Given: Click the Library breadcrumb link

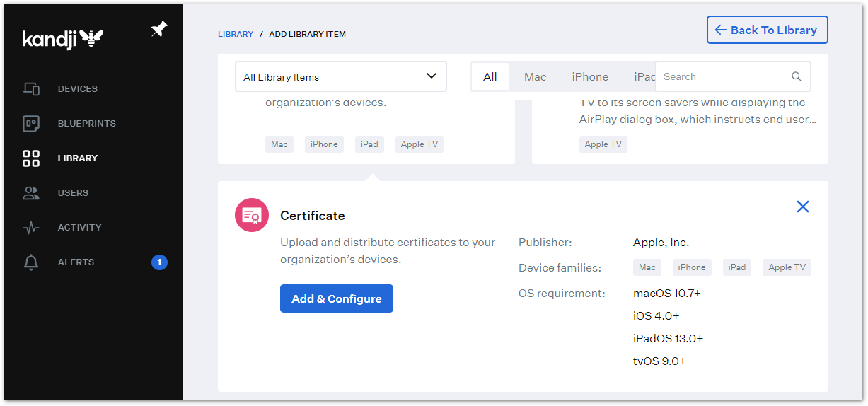Looking at the screenshot, I should pos(236,34).
